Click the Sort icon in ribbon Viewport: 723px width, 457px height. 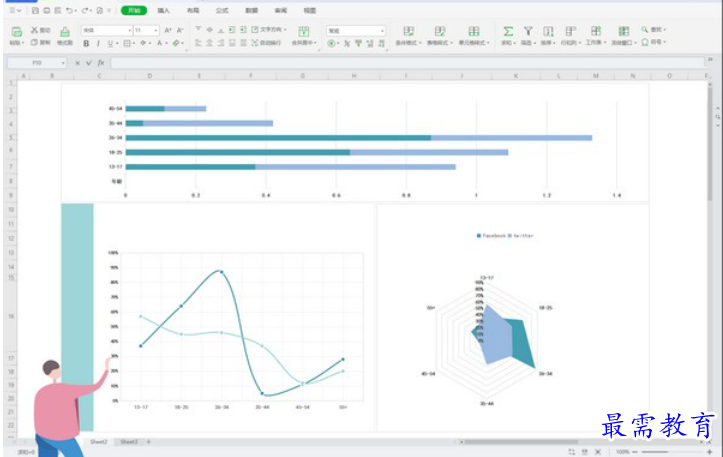tap(548, 31)
